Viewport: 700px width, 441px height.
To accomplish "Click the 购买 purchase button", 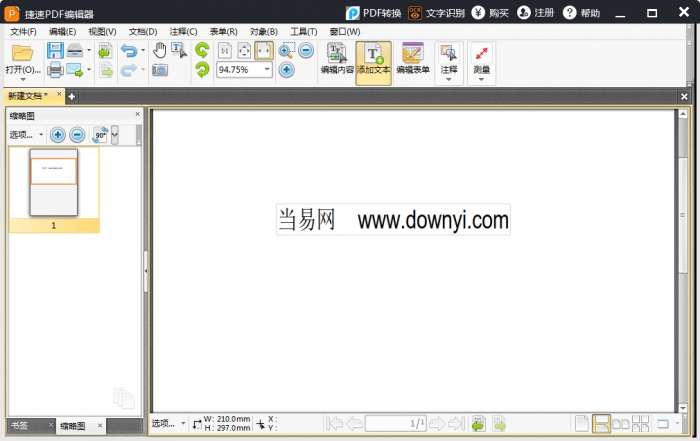I will click(x=490, y=13).
